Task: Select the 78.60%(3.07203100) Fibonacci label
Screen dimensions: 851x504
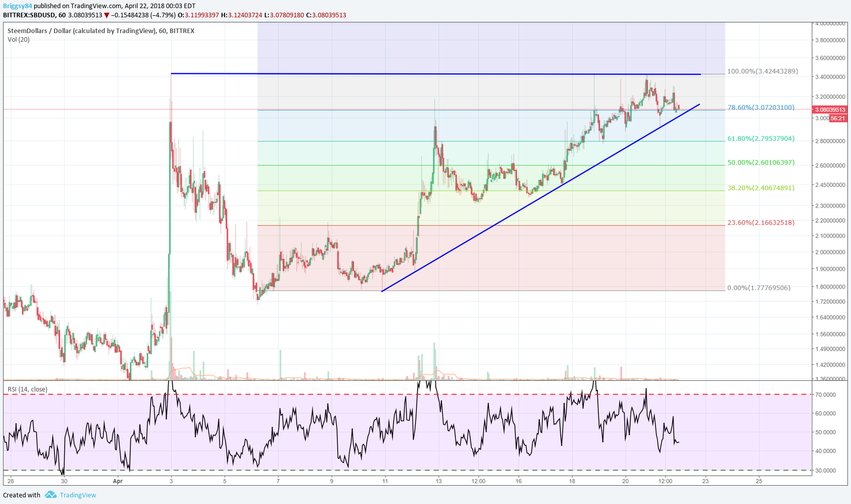Action: (x=761, y=107)
